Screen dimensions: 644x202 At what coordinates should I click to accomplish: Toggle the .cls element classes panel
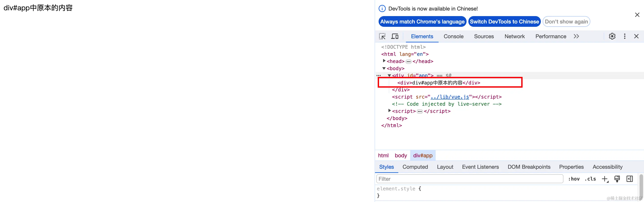pyautogui.click(x=590, y=179)
